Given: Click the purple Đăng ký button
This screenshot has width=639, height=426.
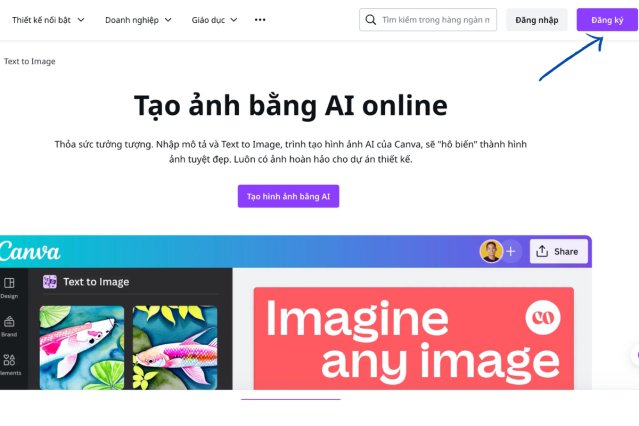Looking at the screenshot, I should (607, 20).
